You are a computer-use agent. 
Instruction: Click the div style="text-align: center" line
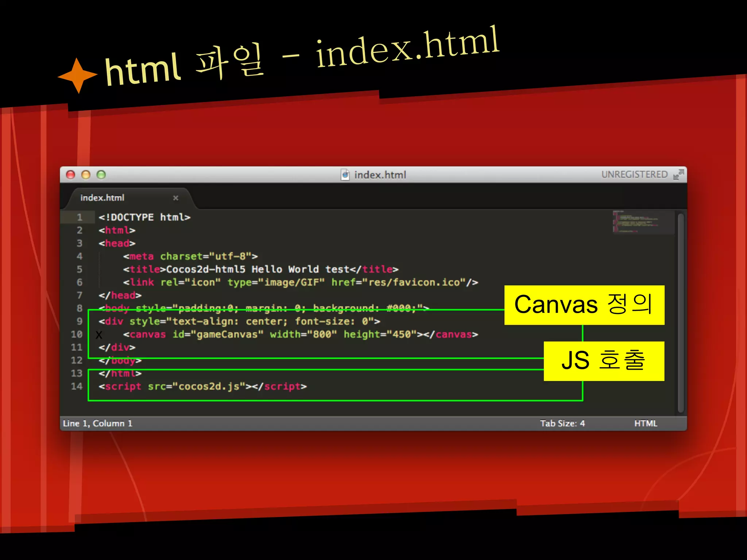pos(239,322)
